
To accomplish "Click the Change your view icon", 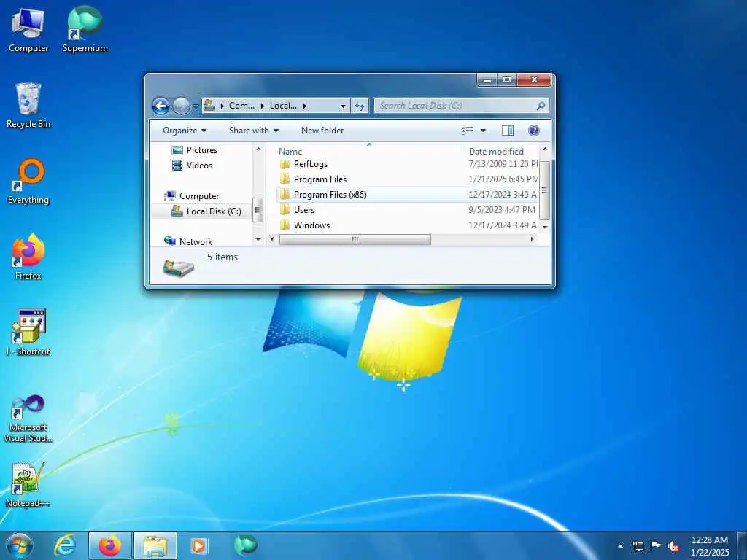I will 468,131.
